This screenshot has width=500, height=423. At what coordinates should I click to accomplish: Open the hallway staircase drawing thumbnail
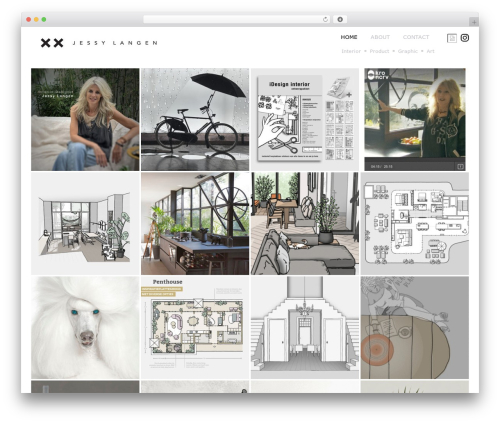[x=305, y=327]
